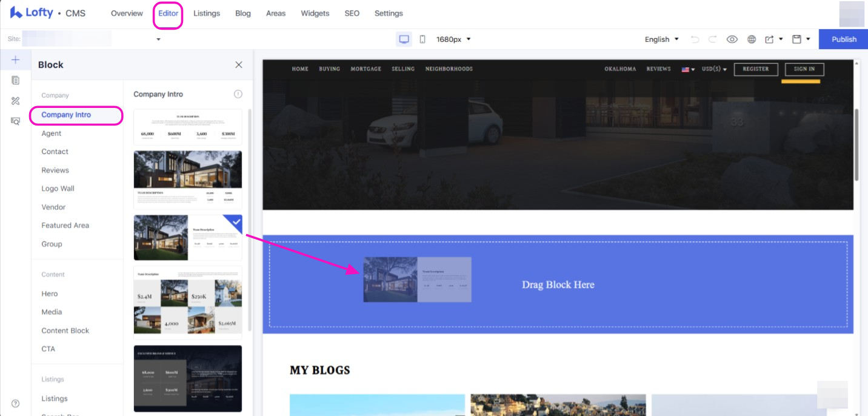Click the add block plus icon
Image resolution: width=868 pixels, height=416 pixels.
(16, 59)
